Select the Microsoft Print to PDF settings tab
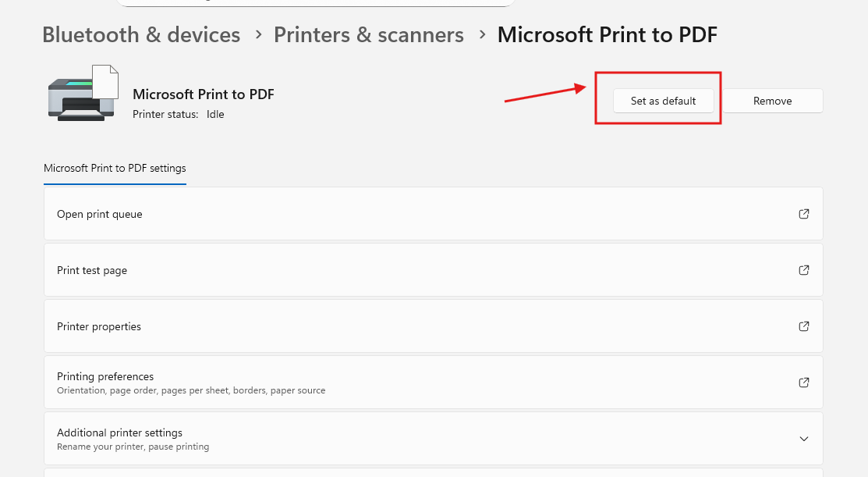Image resolution: width=868 pixels, height=477 pixels. [115, 168]
